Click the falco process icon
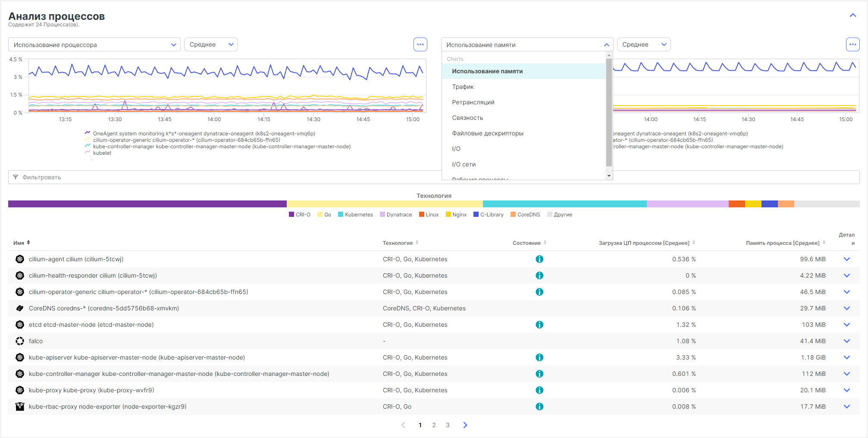The height and width of the screenshot is (438, 868). pos(20,341)
